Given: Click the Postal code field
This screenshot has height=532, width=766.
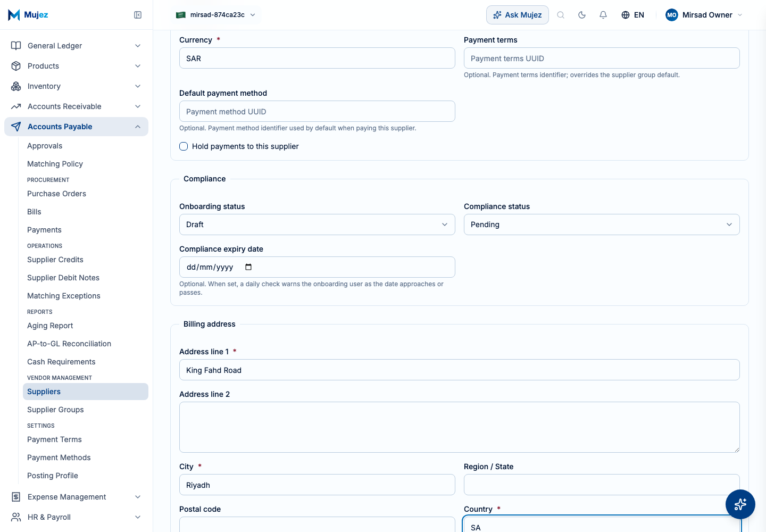Looking at the screenshot, I should pyautogui.click(x=317, y=525).
